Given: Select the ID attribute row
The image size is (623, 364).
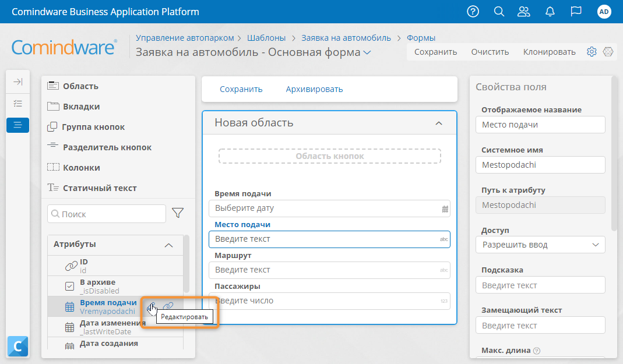Looking at the screenshot, I should coord(115,266).
